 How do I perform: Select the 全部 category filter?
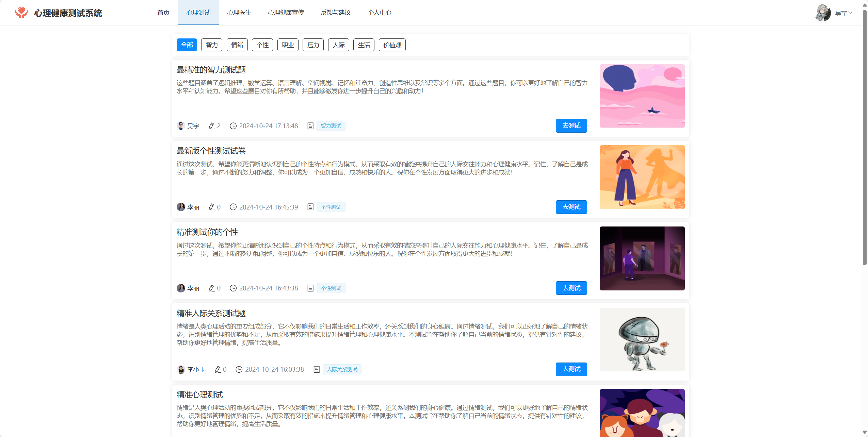(x=187, y=45)
